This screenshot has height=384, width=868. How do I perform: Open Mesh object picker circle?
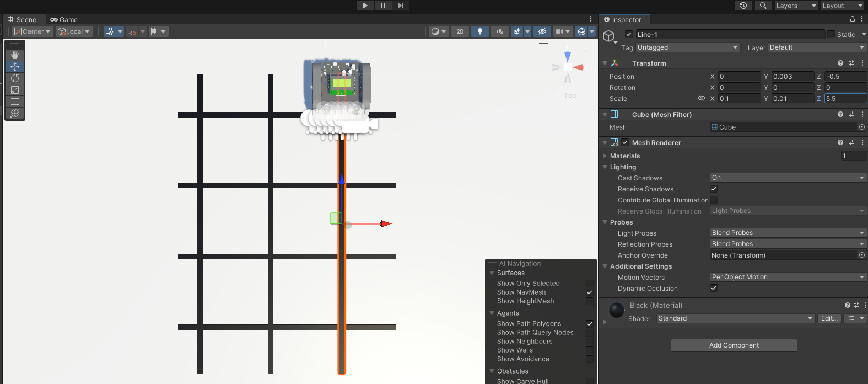point(862,127)
